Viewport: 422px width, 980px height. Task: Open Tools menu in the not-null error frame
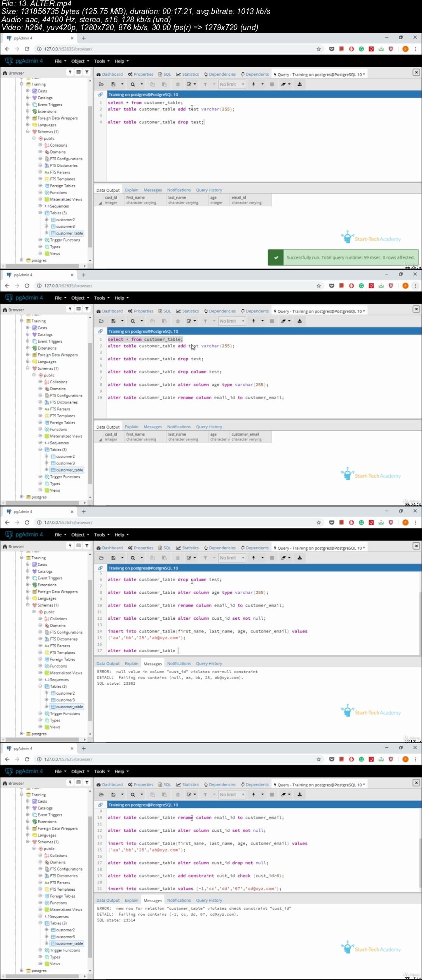tap(102, 535)
